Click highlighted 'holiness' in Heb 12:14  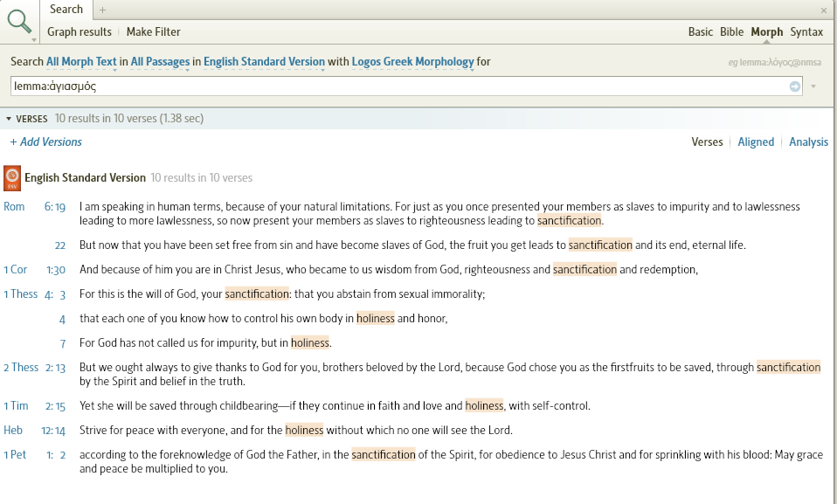(304, 431)
